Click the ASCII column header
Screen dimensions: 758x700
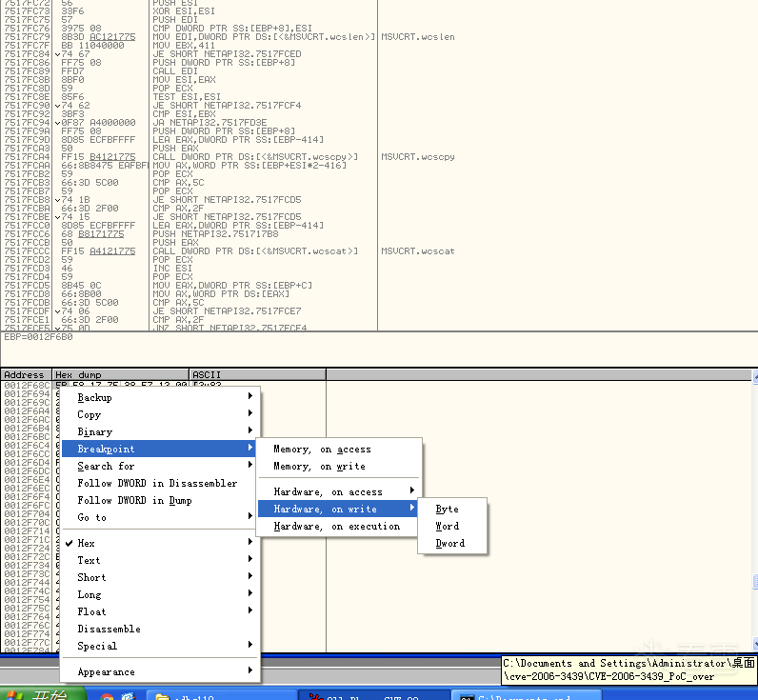(x=257, y=374)
